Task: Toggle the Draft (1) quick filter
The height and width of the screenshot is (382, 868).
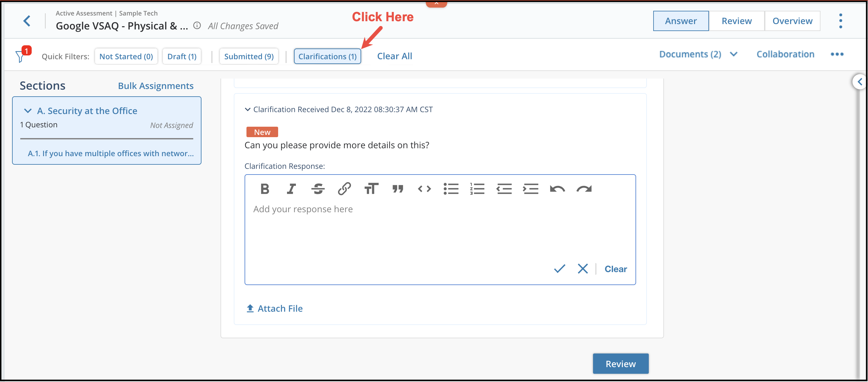Action: pos(182,56)
